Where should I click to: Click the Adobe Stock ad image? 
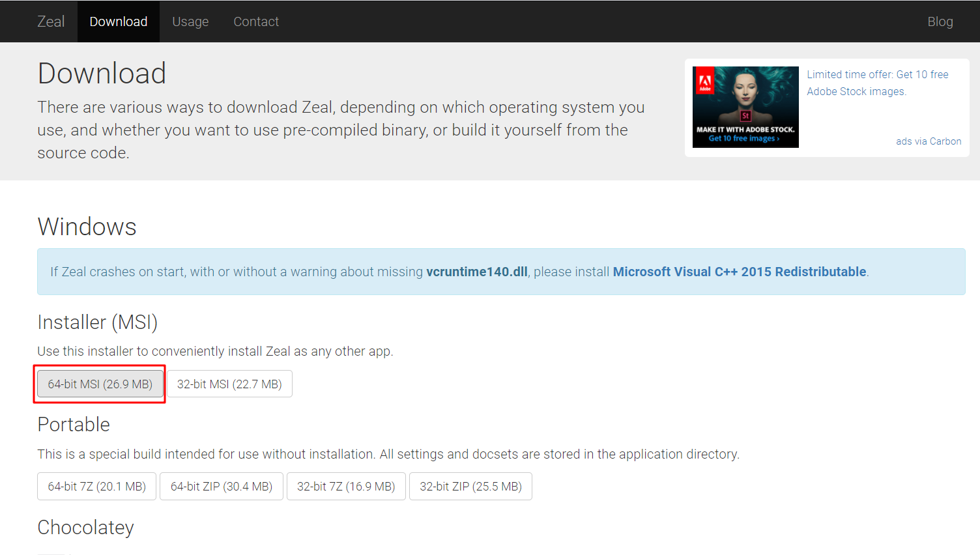point(745,107)
